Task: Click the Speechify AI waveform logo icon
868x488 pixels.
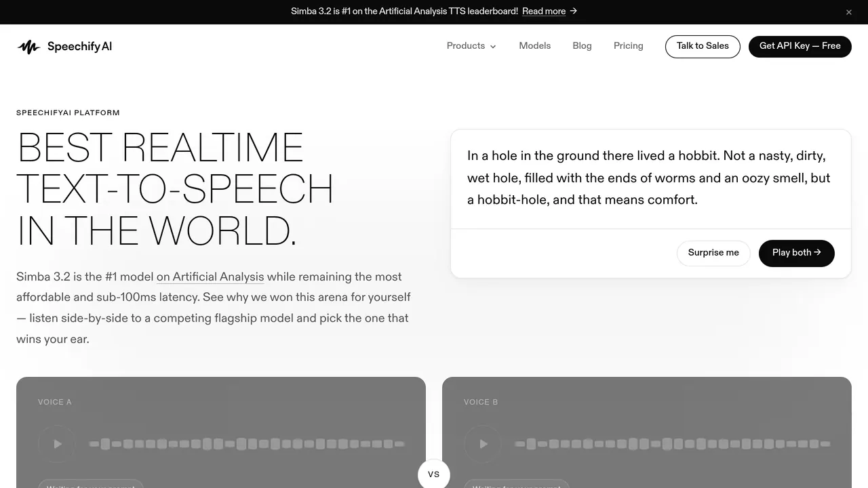Action: pos(28,47)
